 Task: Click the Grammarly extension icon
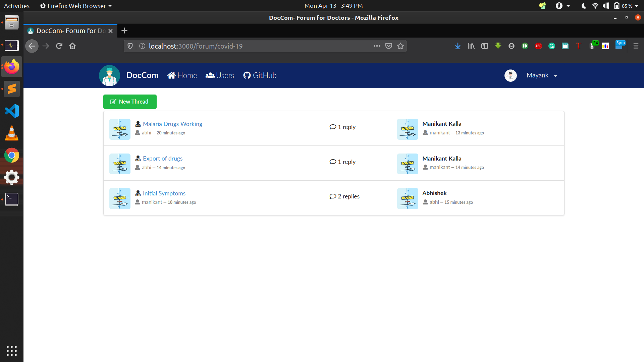click(552, 46)
